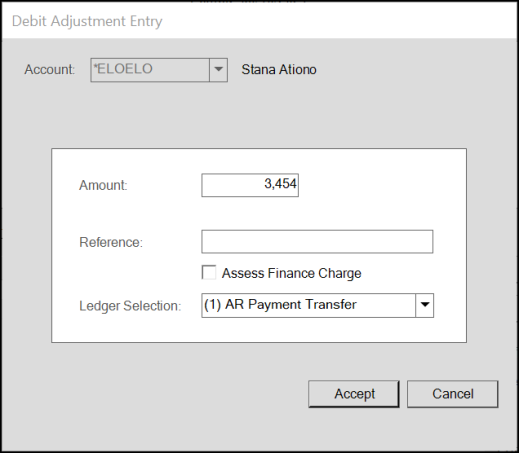Click the Account label

click(x=50, y=70)
